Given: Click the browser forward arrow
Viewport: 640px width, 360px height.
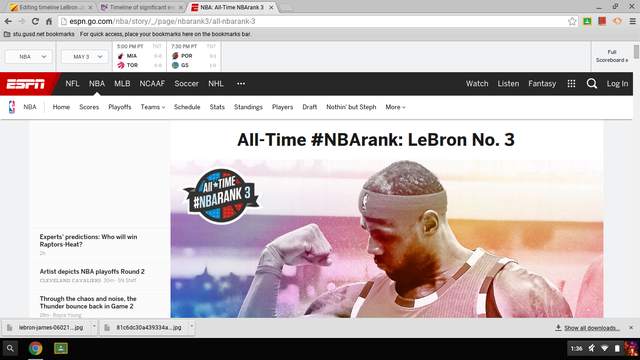Looking at the screenshot, I should 22,21.
